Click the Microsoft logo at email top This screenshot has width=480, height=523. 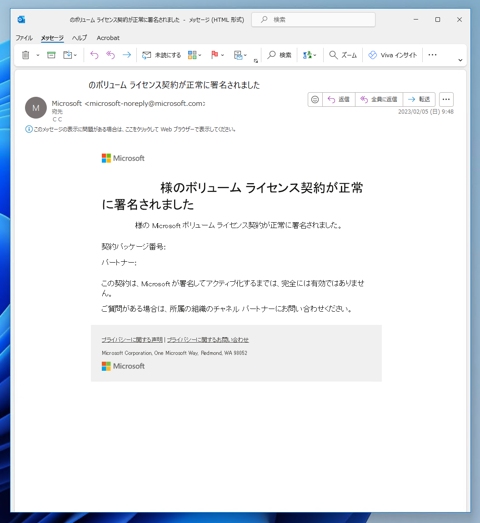click(123, 158)
